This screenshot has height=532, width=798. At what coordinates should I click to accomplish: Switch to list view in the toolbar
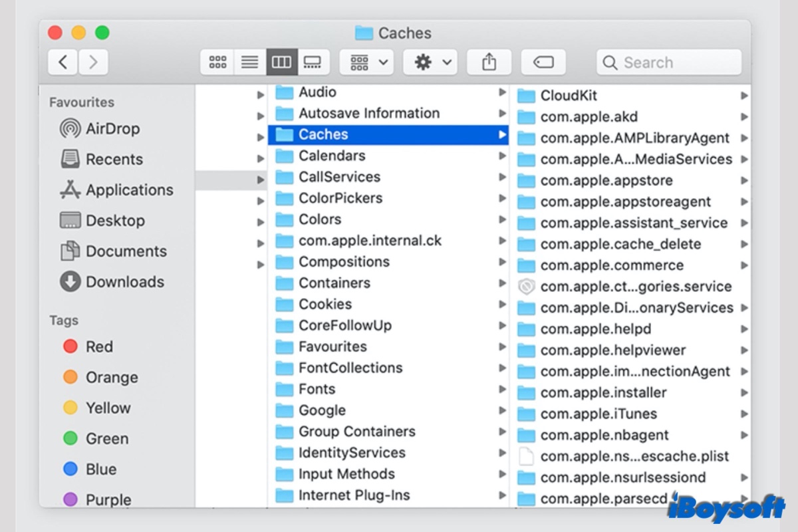click(x=249, y=61)
